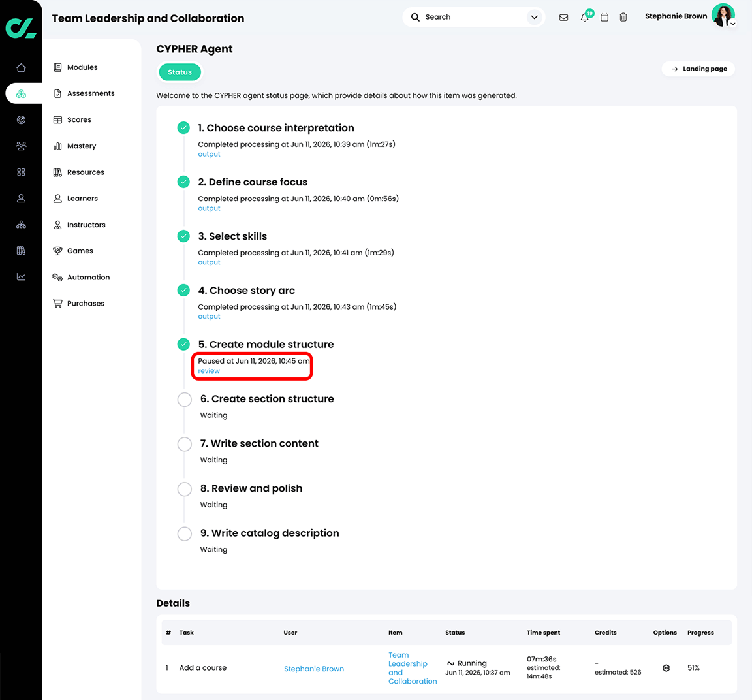The height and width of the screenshot is (700, 752).
Task: Click the search magnifier icon
Action: coord(415,17)
